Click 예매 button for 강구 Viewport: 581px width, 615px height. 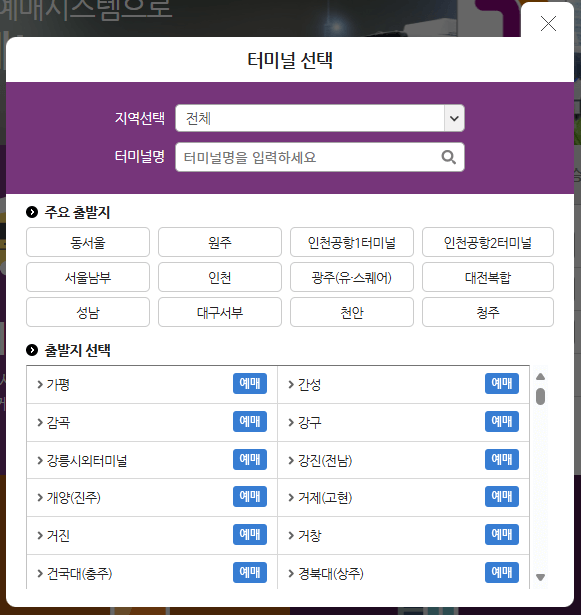pyautogui.click(x=502, y=421)
